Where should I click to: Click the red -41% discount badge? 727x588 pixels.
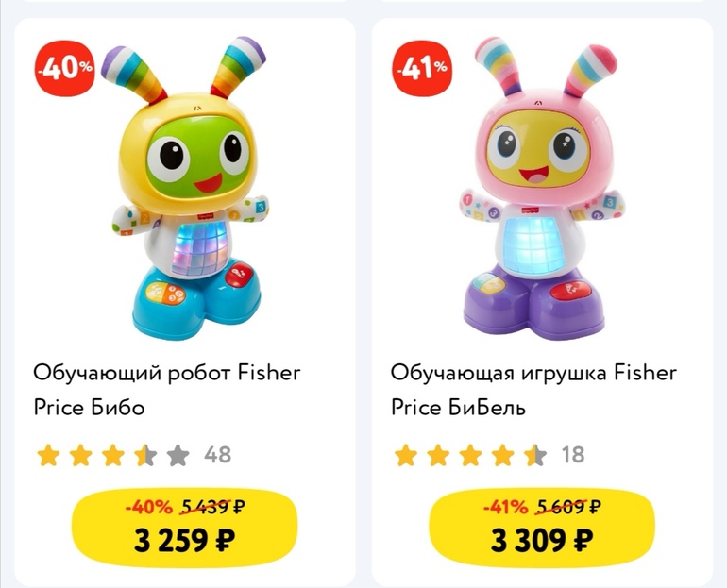[422, 69]
